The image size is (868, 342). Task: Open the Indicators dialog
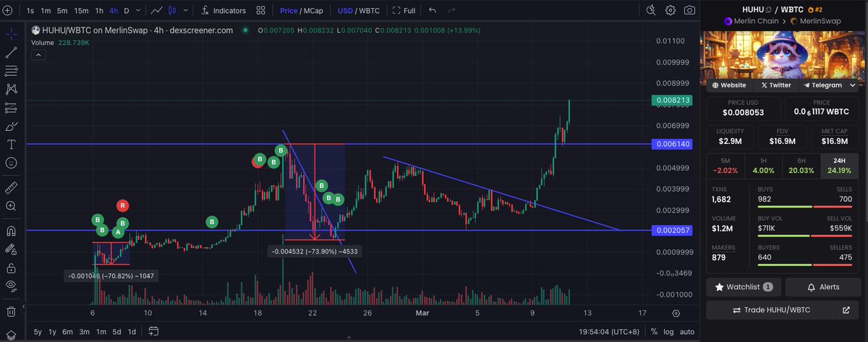pyautogui.click(x=223, y=11)
